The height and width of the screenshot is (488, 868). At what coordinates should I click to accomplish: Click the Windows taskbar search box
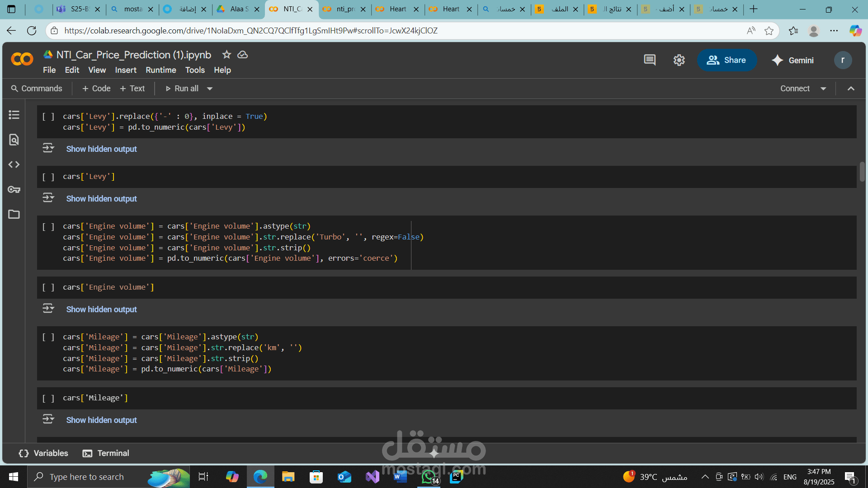108,477
